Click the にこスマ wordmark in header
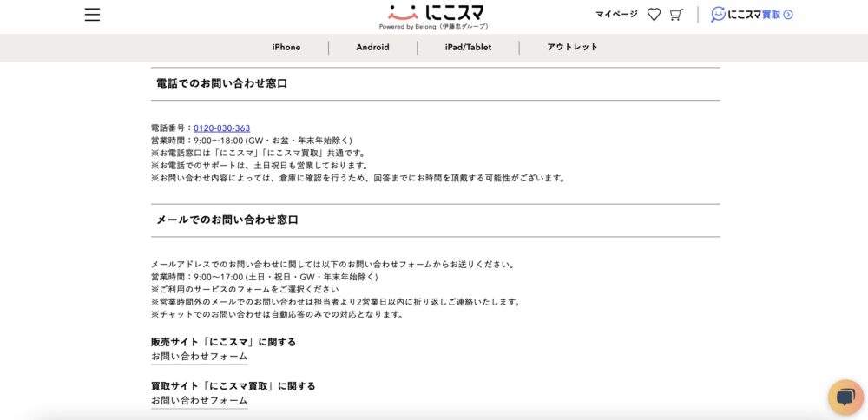Viewport: 868px width, 420px height. point(454,12)
